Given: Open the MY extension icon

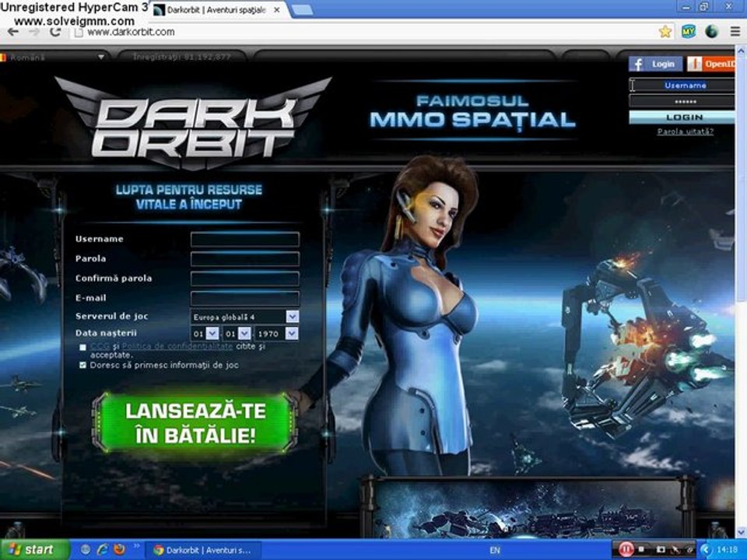Looking at the screenshot, I should point(689,32).
